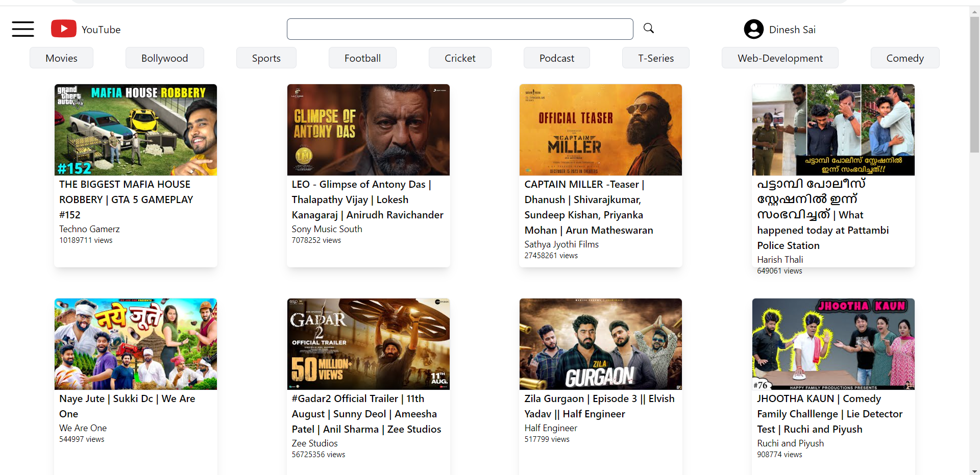Select the Movies category

click(61, 58)
